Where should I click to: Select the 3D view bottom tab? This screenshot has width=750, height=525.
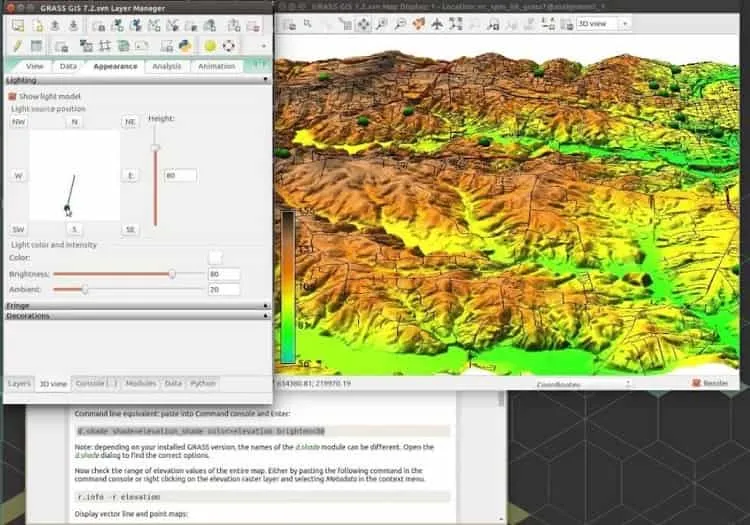53,383
